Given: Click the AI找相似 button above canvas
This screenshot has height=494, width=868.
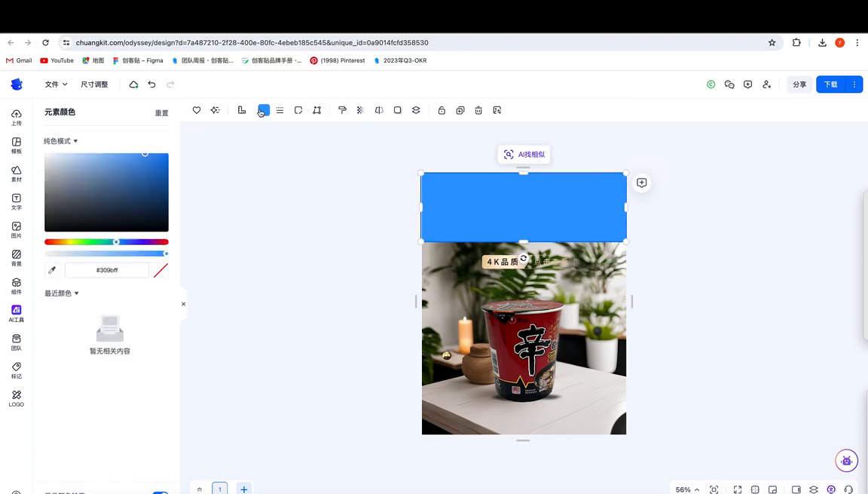Looking at the screenshot, I should click(x=524, y=155).
